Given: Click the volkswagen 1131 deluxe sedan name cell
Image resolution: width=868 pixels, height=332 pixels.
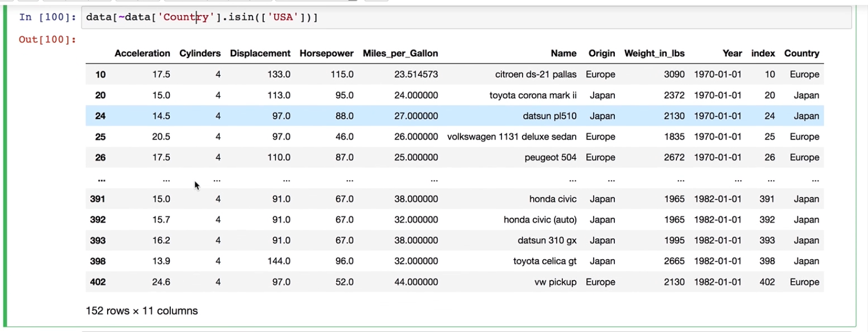Looking at the screenshot, I should (512, 137).
